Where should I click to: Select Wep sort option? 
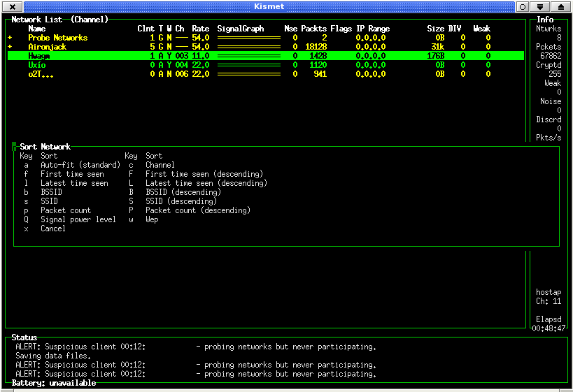point(152,219)
